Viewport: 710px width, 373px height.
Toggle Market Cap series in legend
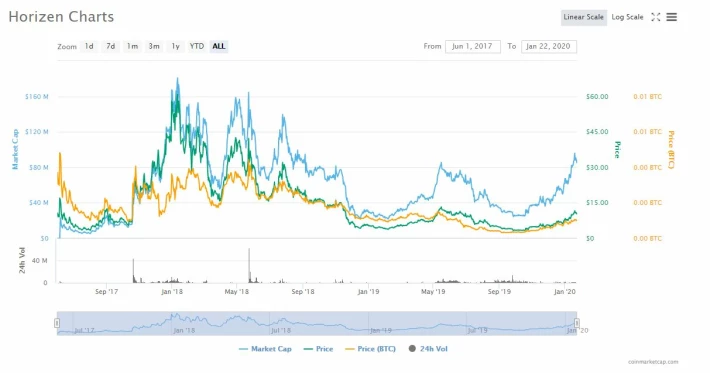pos(265,349)
